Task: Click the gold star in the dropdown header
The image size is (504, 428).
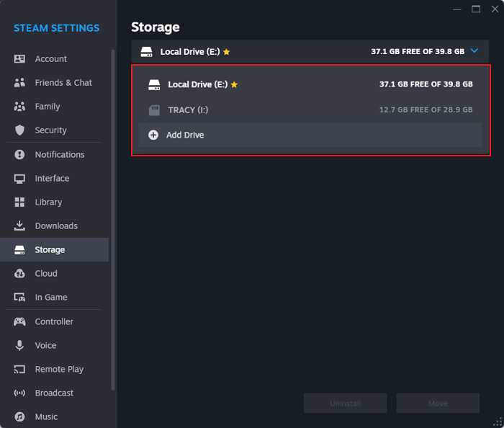Action: coord(227,52)
